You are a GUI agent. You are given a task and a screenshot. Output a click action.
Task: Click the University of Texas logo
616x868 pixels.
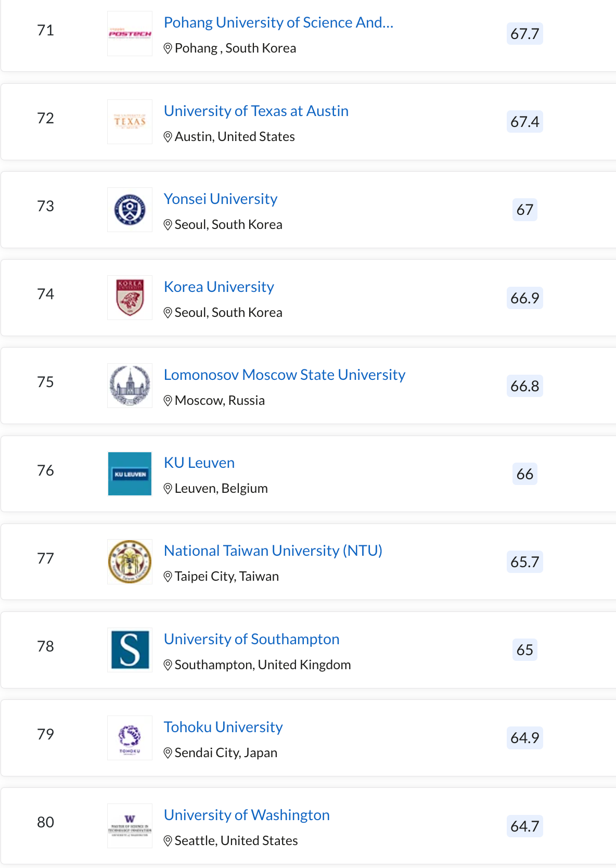click(x=130, y=122)
